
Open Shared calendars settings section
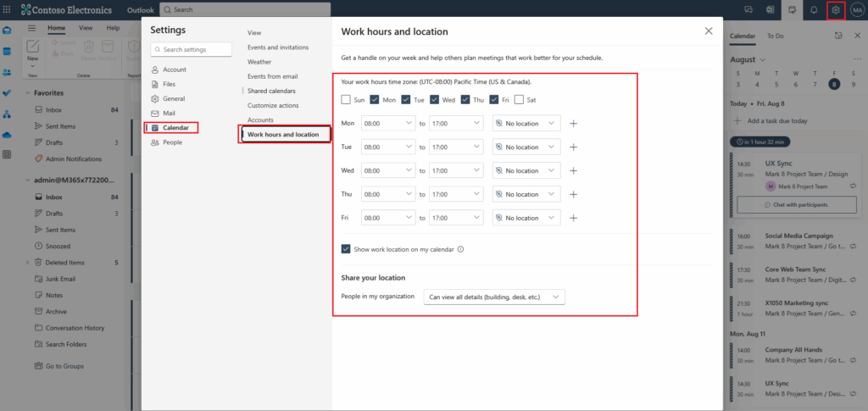point(271,91)
